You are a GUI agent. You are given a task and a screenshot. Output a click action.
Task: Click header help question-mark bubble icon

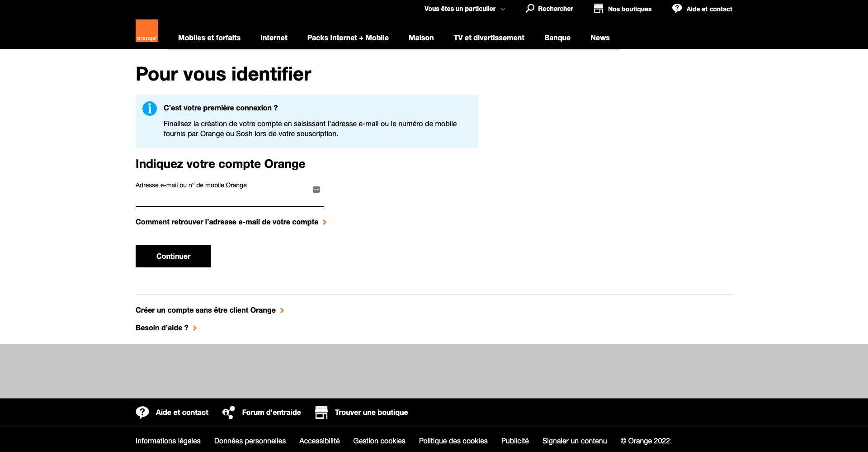[677, 8]
